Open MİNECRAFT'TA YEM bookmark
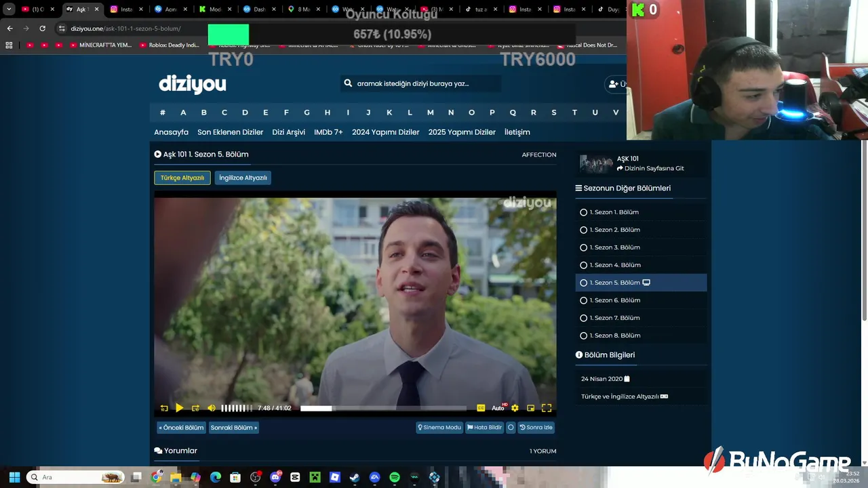 click(x=100, y=45)
